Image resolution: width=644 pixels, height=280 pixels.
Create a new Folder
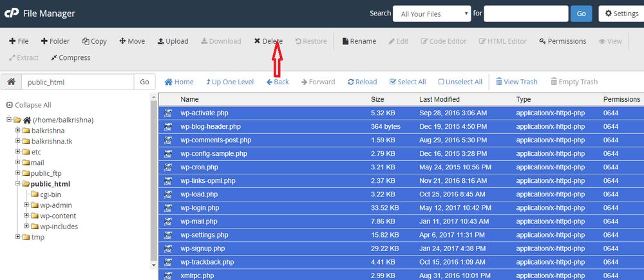(x=55, y=41)
